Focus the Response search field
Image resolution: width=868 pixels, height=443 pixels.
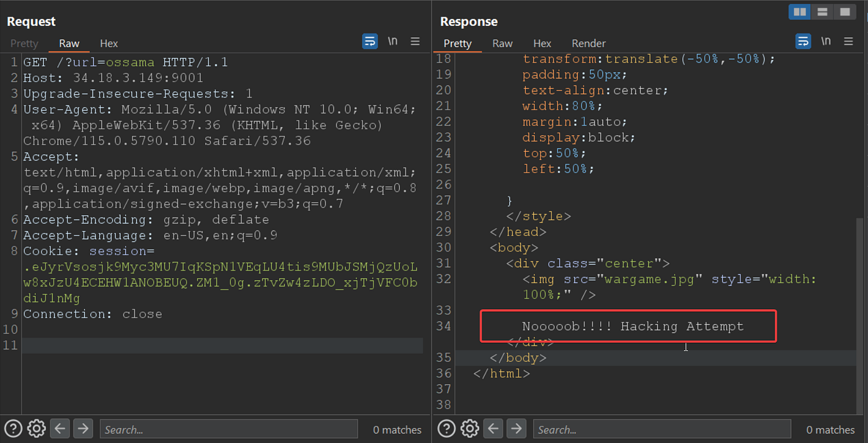[x=662, y=429]
